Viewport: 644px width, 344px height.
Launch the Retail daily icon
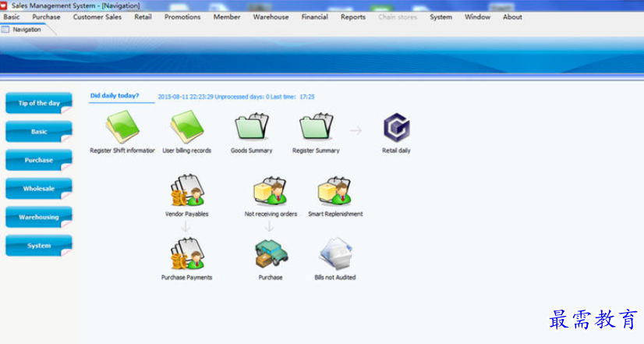pos(396,127)
